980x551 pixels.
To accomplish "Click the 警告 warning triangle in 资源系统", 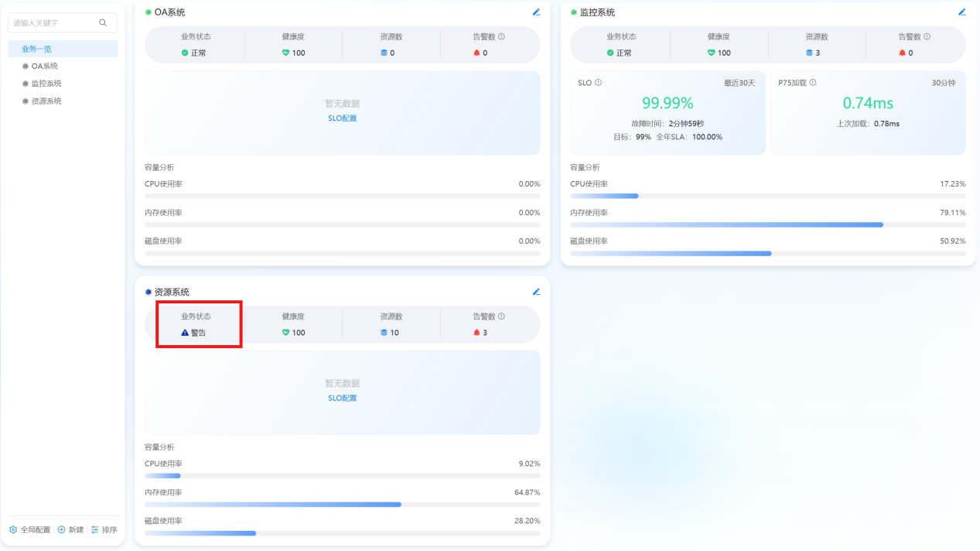I will [x=185, y=333].
